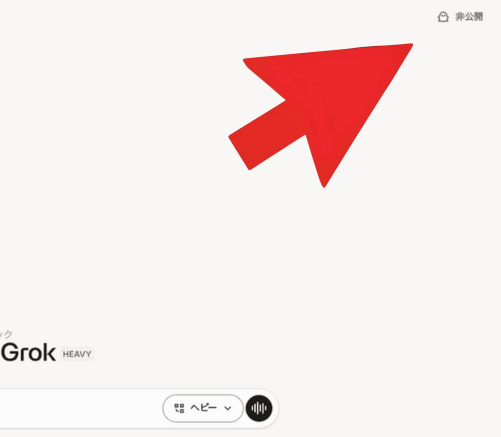The image size is (501, 437).
Task: Focus the chat message input field
Action: [80, 408]
